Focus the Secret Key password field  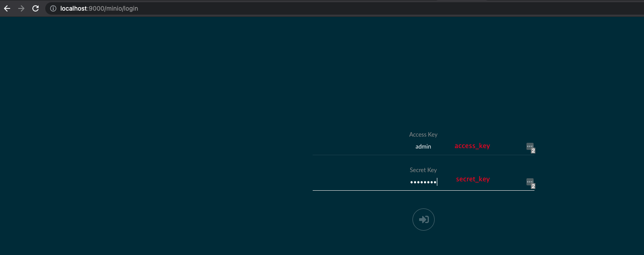click(424, 182)
